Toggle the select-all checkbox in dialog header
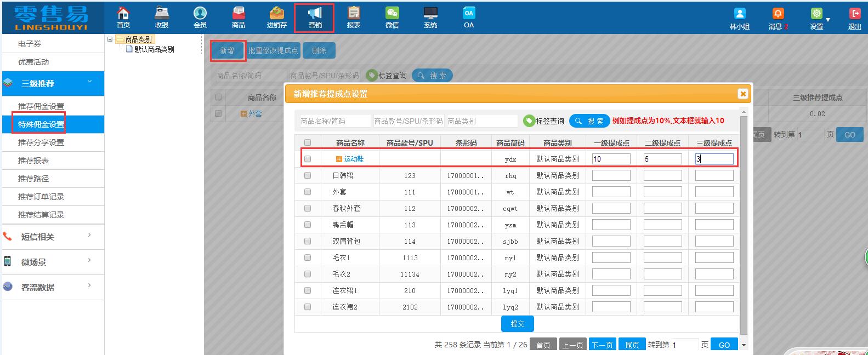Viewport: 868px width, 355px height. tap(308, 142)
